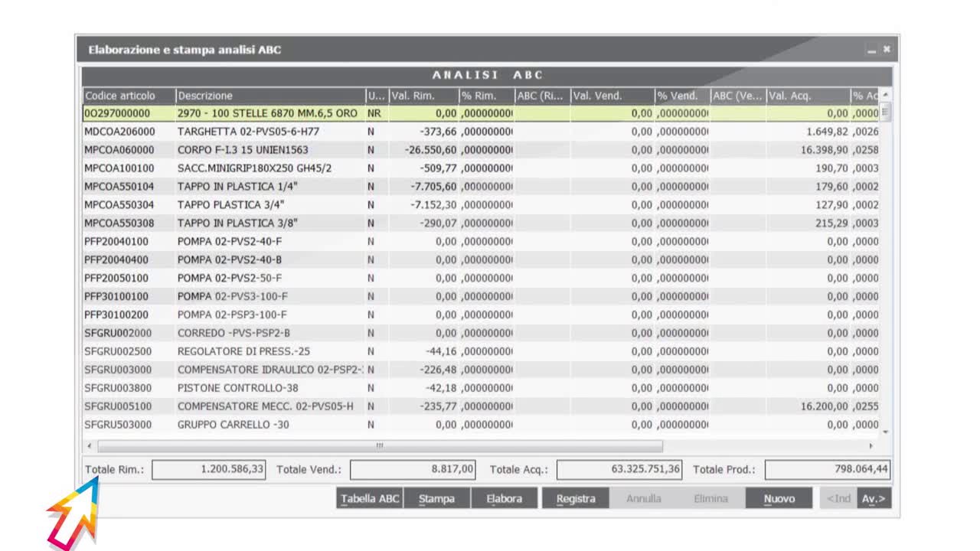Click description PISTONE CONTROLLO-38
Screen dimensions: 980x551
(238, 389)
